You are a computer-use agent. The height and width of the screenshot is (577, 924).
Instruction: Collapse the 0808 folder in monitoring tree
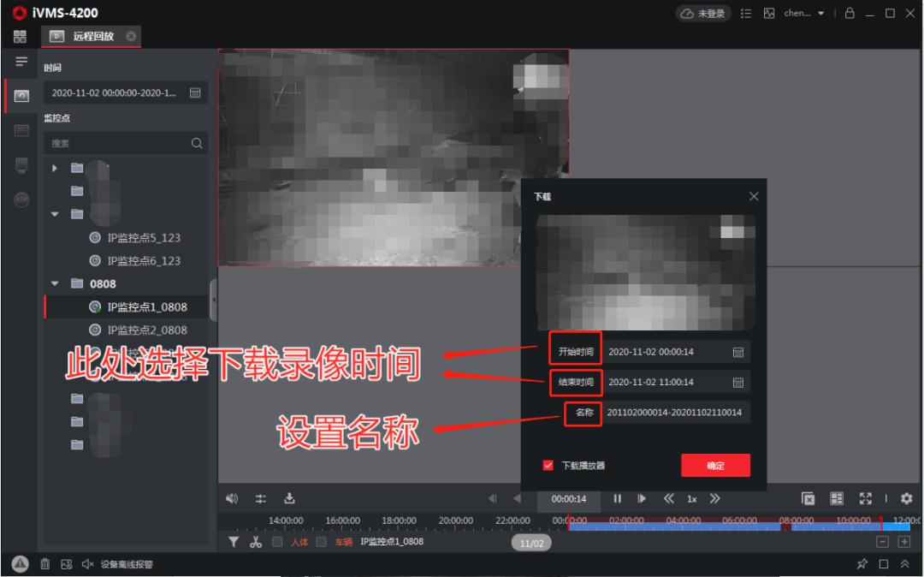[x=55, y=283]
